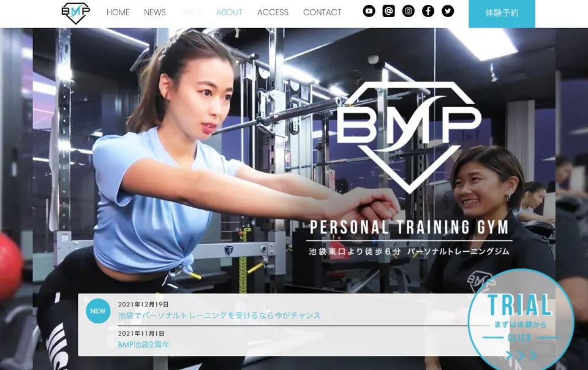
Task: Open the Instagram social icon
Action: (x=409, y=11)
